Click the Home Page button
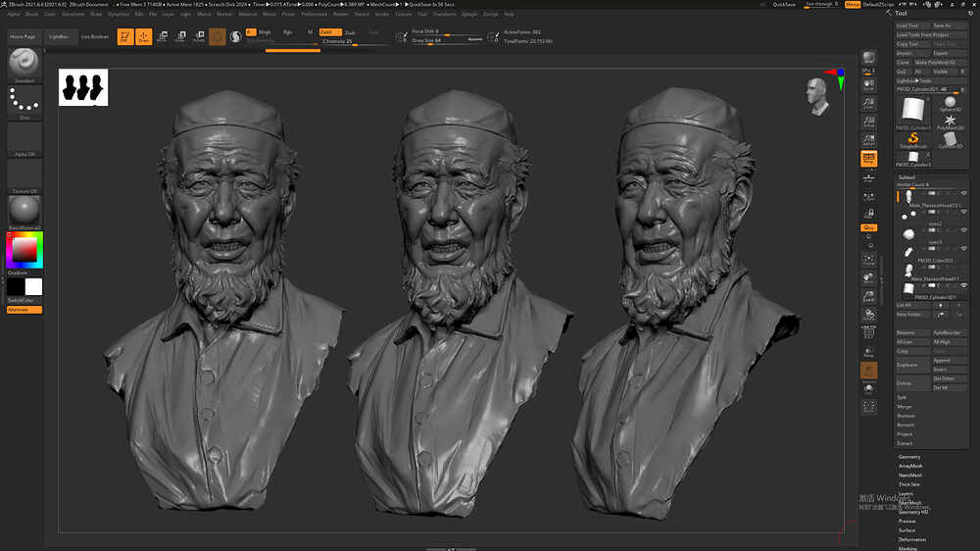This screenshot has height=551, width=980. (x=23, y=37)
